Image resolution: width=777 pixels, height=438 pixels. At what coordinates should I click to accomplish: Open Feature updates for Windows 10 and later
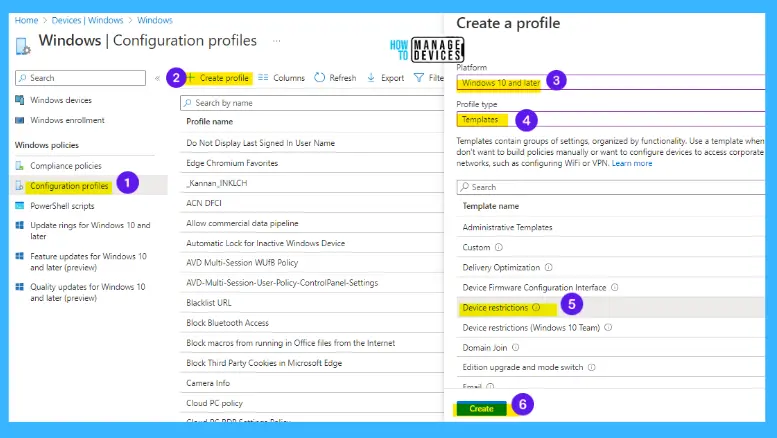coord(88,262)
